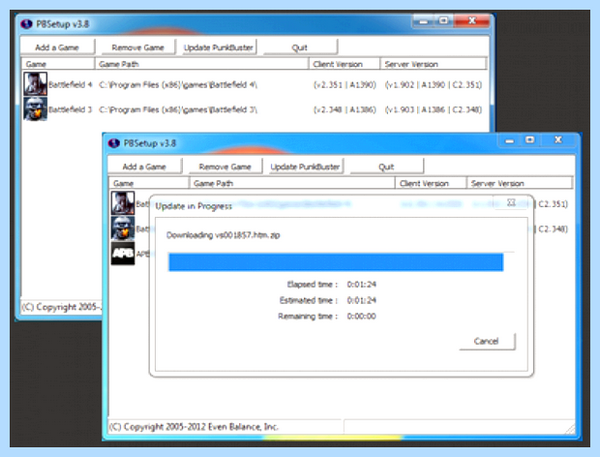This screenshot has height=457, width=600.
Task: Close the back PBSetup window
Action: point(472,21)
